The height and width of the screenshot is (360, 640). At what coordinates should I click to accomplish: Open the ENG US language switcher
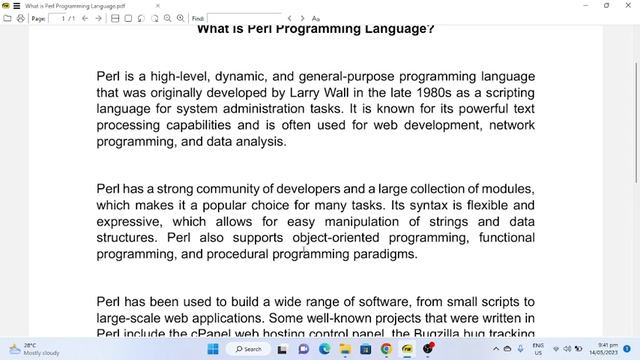tap(538, 349)
